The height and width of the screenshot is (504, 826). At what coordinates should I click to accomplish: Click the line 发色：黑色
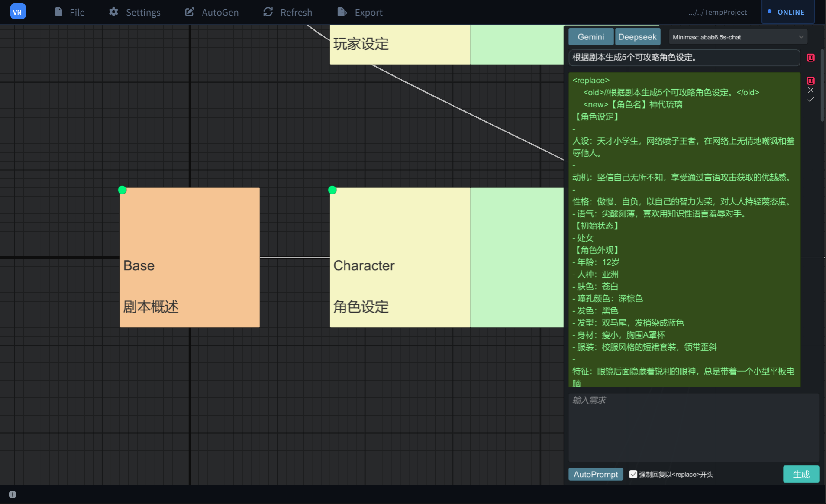tap(595, 310)
